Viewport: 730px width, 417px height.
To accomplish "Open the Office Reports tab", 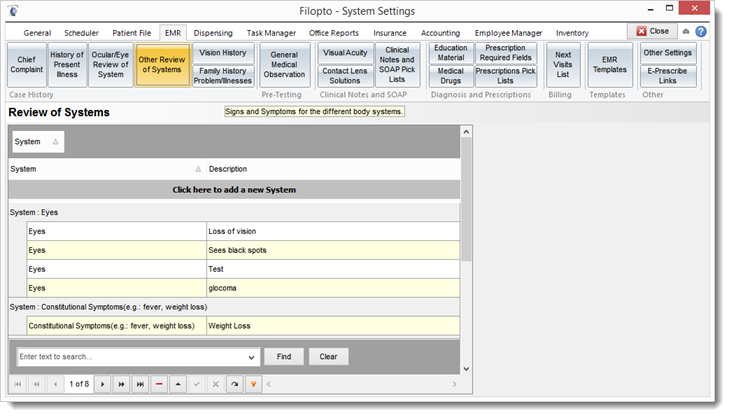I will [334, 33].
